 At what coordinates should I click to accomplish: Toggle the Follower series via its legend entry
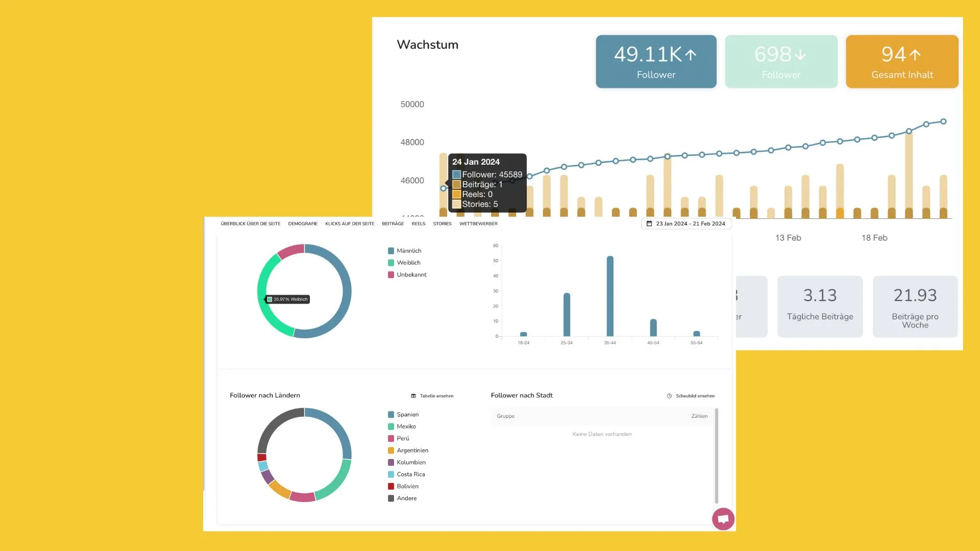456,174
